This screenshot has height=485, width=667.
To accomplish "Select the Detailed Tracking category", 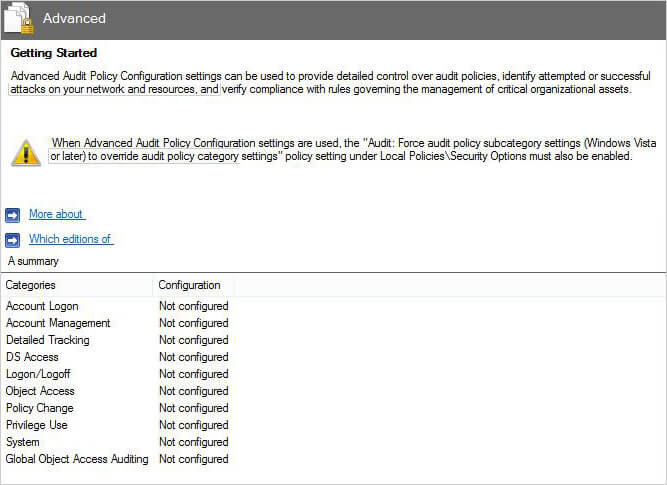I will [x=48, y=340].
